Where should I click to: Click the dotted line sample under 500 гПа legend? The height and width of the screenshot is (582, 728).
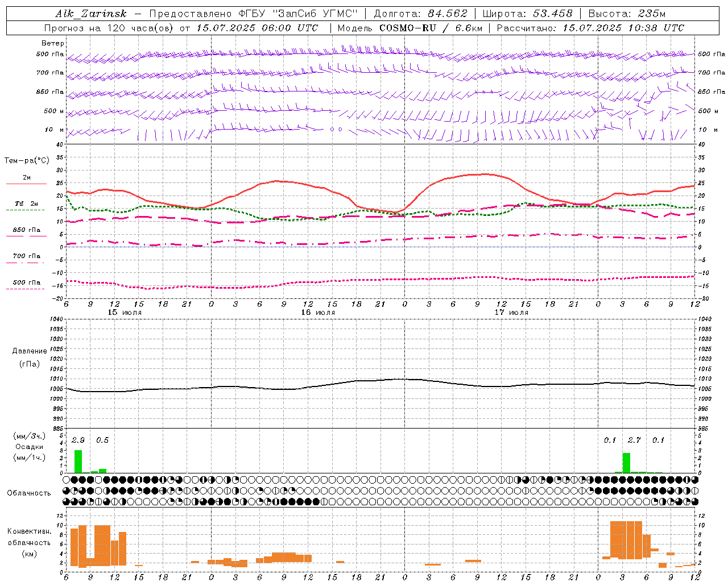tap(25, 289)
